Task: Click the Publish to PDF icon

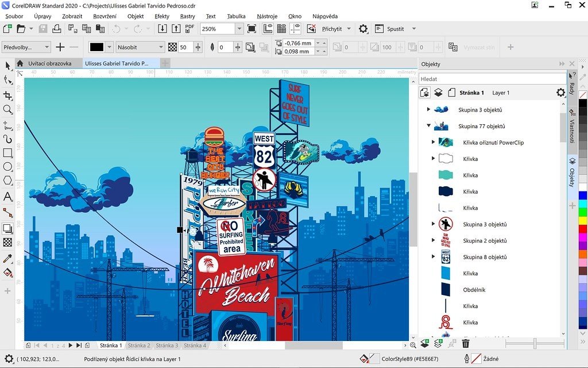Action: tap(189, 29)
